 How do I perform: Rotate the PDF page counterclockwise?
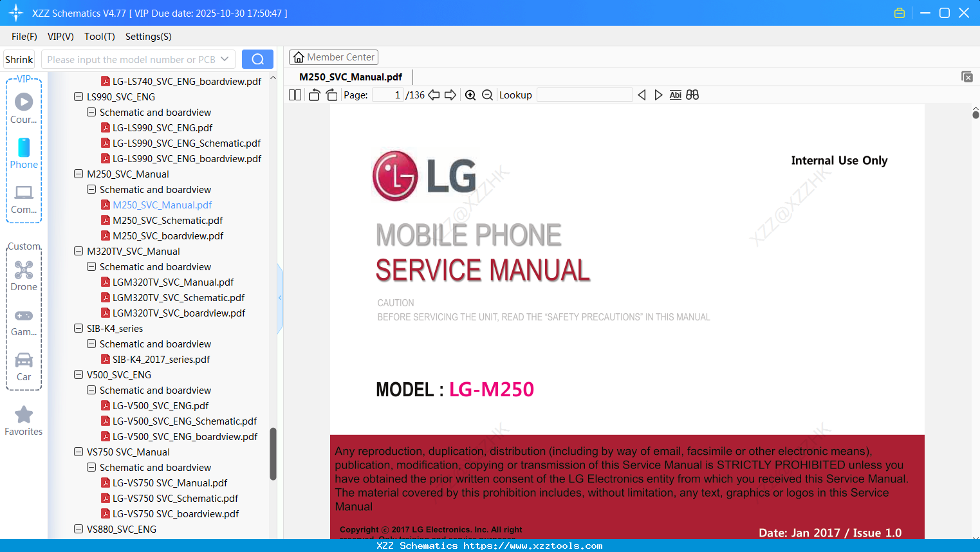313,95
